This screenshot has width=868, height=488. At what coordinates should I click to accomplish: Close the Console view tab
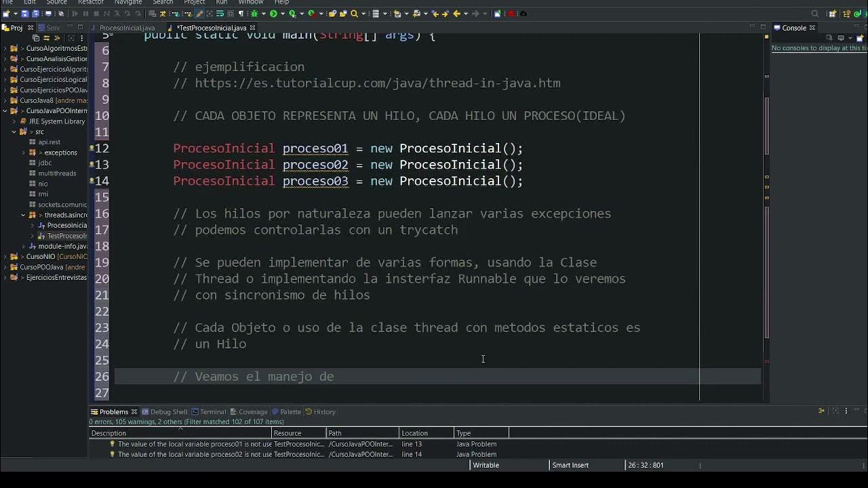coord(812,28)
